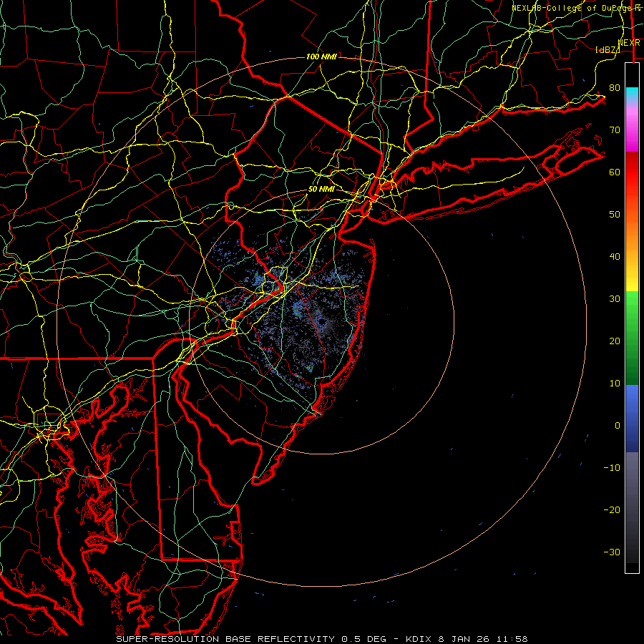Click the 20 value on the dBZ scale
This screenshot has width=644, height=644.
click(615, 341)
